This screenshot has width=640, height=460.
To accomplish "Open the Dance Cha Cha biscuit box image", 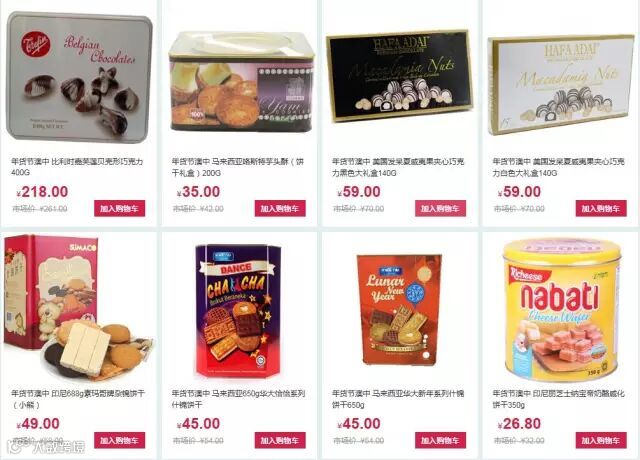I will coord(238,311).
